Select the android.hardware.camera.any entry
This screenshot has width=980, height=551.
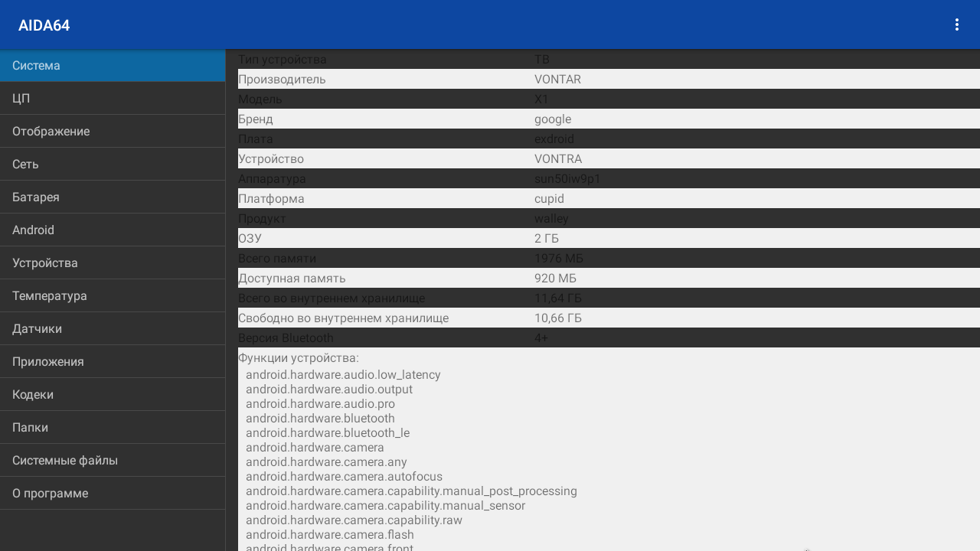[x=326, y=462]
